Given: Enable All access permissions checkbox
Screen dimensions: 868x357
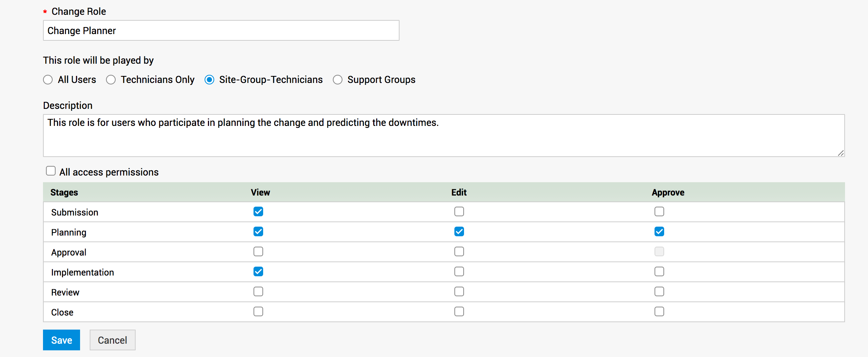Looking at the screenshot, I should [x=51, y=171].
